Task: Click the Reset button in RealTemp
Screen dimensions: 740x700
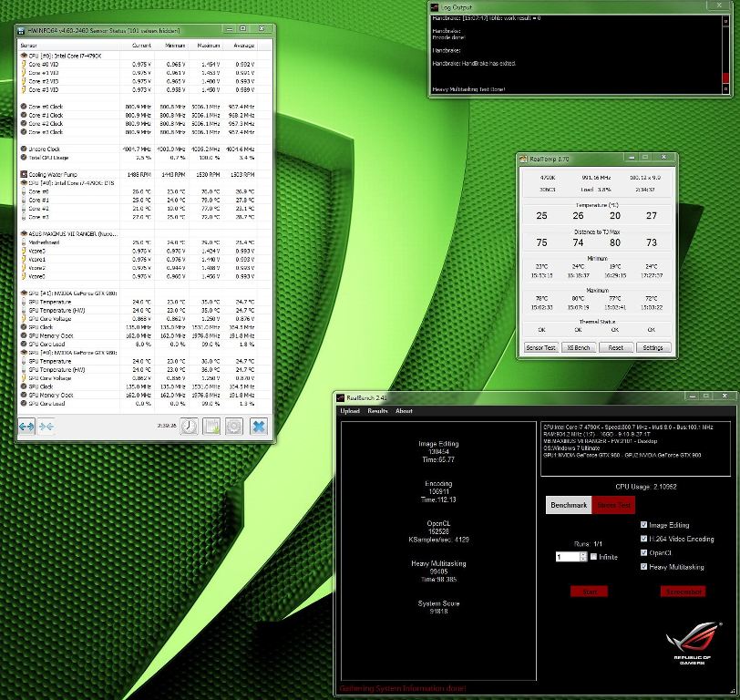Action: click(x=616, y=348)
